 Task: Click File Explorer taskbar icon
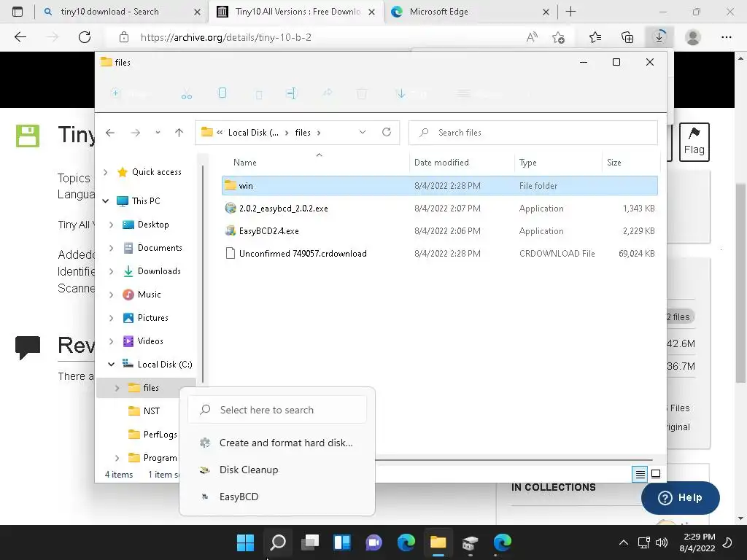click(x=438, y=542)
